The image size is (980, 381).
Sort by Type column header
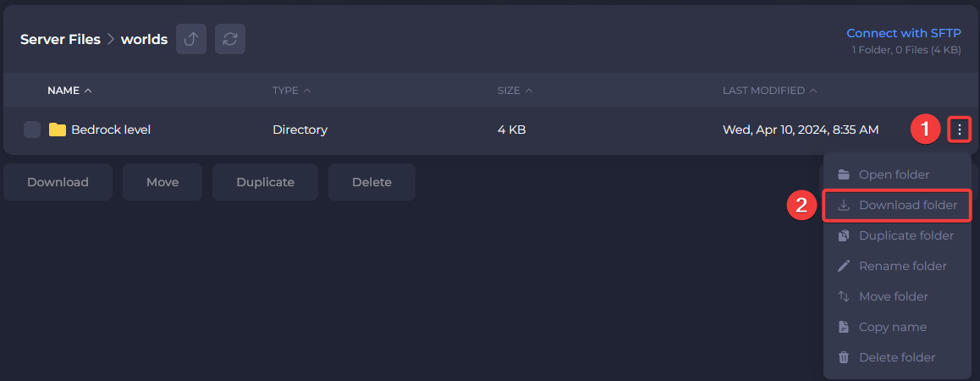pos(291,91)
